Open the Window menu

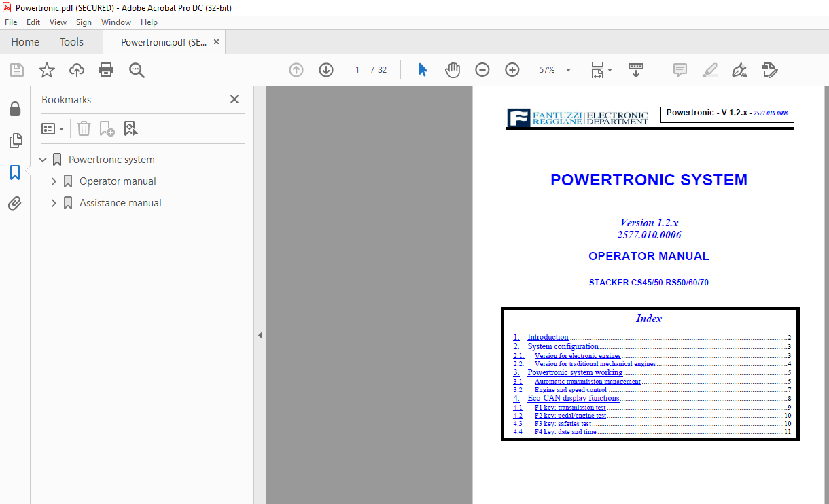pyautogui.click(x=116, y=22)
